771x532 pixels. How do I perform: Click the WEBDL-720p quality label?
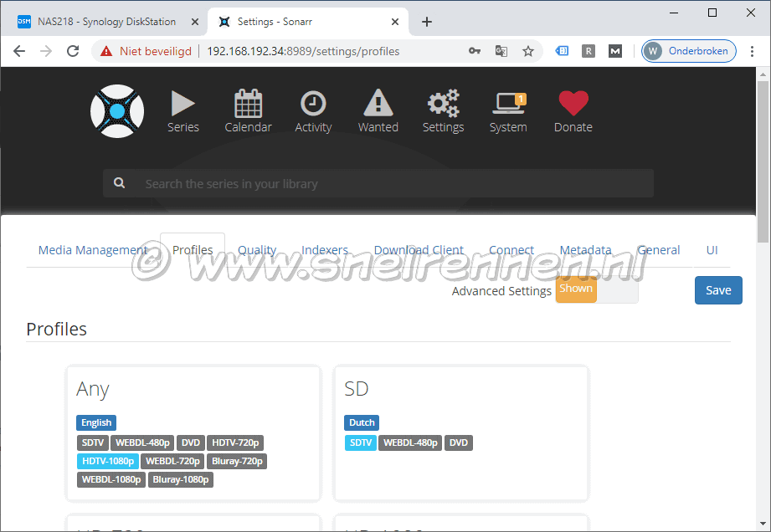coord(172,461)
